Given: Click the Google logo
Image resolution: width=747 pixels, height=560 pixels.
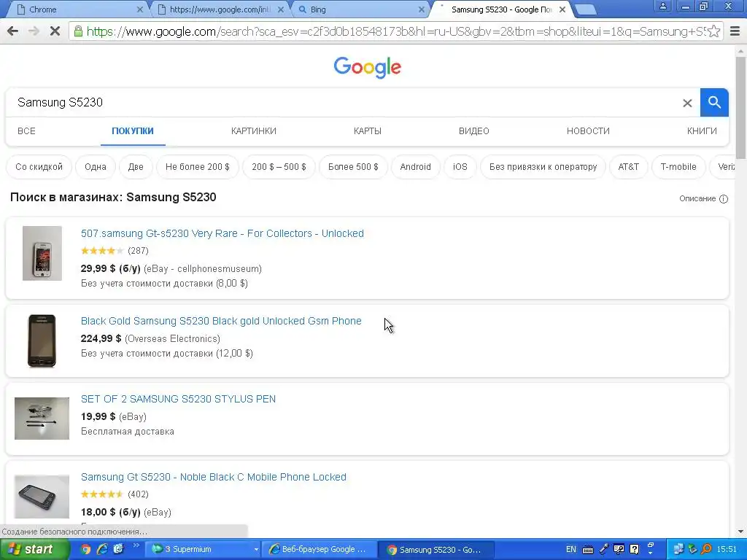Looking at the screenshot, I should pyautogui.click(x=368, y=68).
